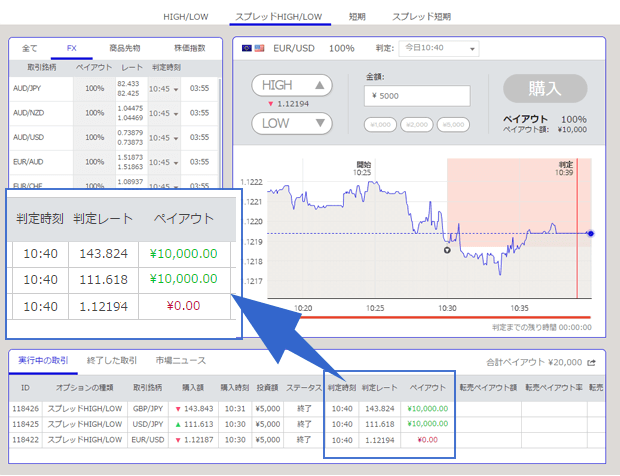Select the スプレッドHIGH/LOW tab

click(x=279, y=17)
